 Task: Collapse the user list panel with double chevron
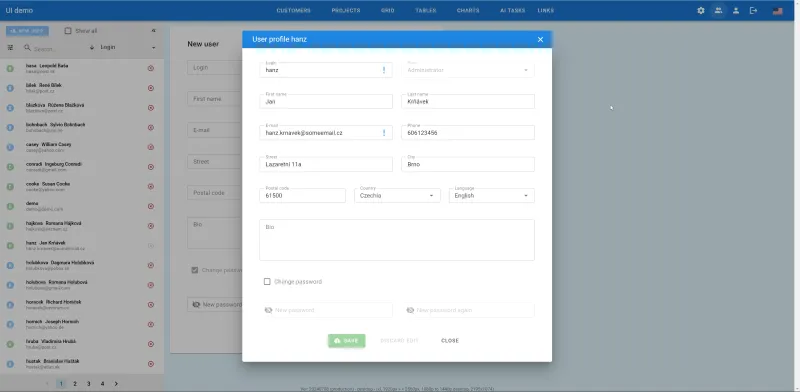[x=154, y=31]
